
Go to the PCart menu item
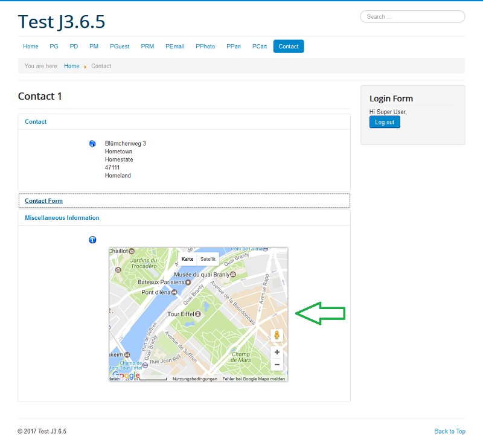[260, 46]
